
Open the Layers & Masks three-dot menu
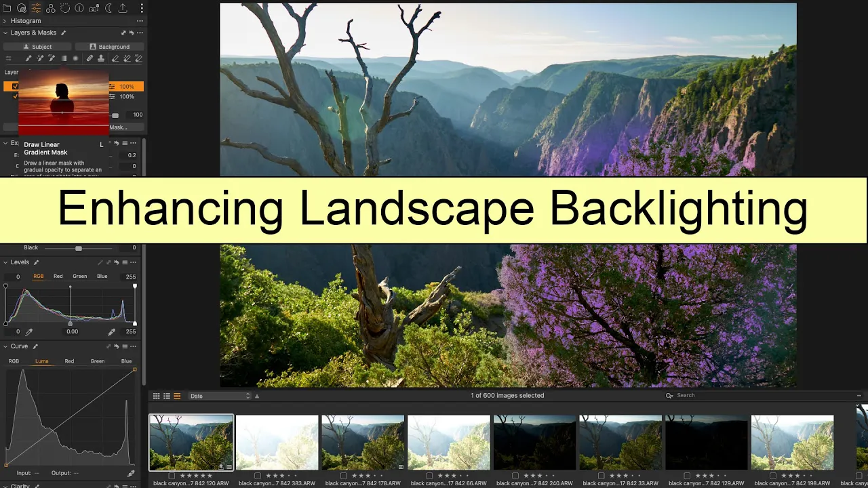(x=140, y=33)
